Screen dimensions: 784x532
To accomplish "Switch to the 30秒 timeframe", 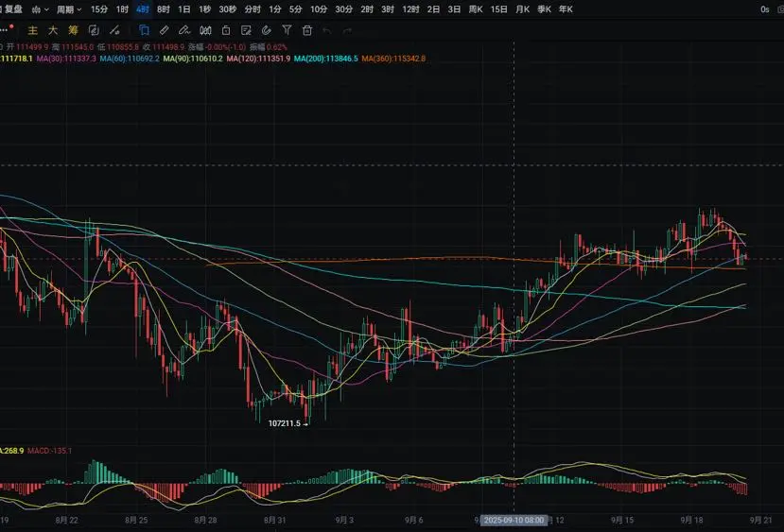I will click(228, 9).
